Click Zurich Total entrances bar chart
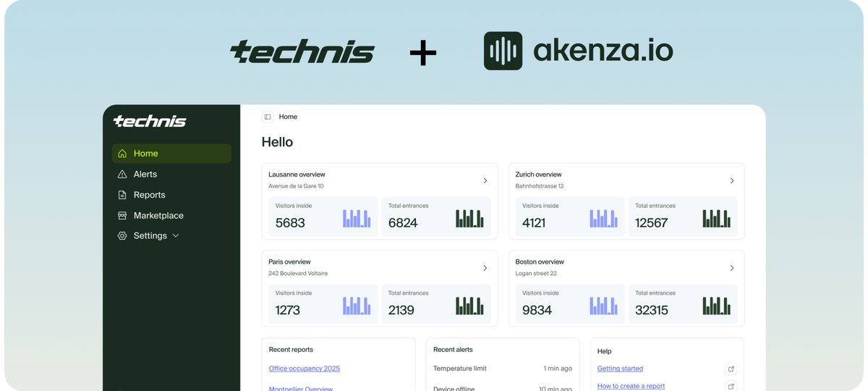Viewport: 868px width, 391px height. [x=716, y=219]
